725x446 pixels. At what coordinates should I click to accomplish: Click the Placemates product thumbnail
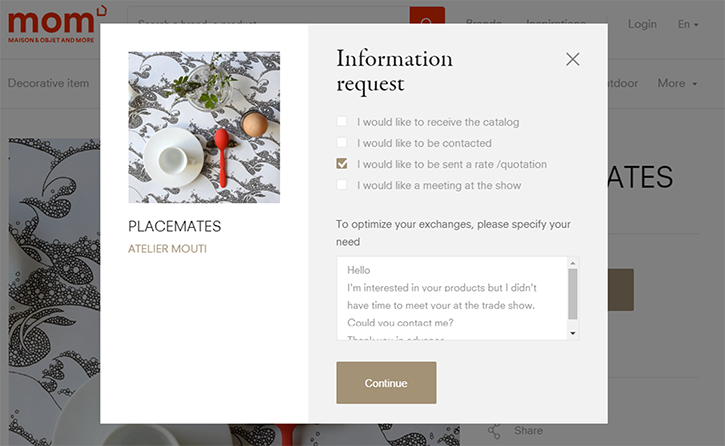click(204, 127)
